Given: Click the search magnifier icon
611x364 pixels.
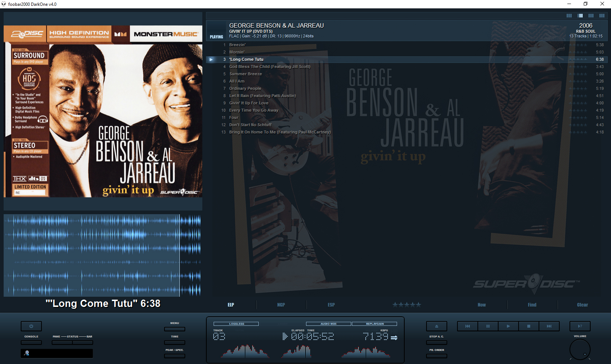Looking at the screenshot, I should pyautogui.click(x=27, y=353).
